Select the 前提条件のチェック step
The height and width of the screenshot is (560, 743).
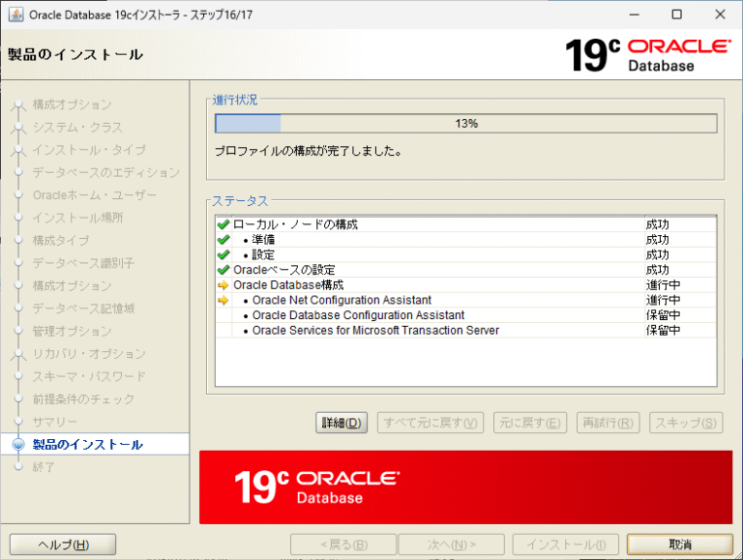click(x=83, y=398)
